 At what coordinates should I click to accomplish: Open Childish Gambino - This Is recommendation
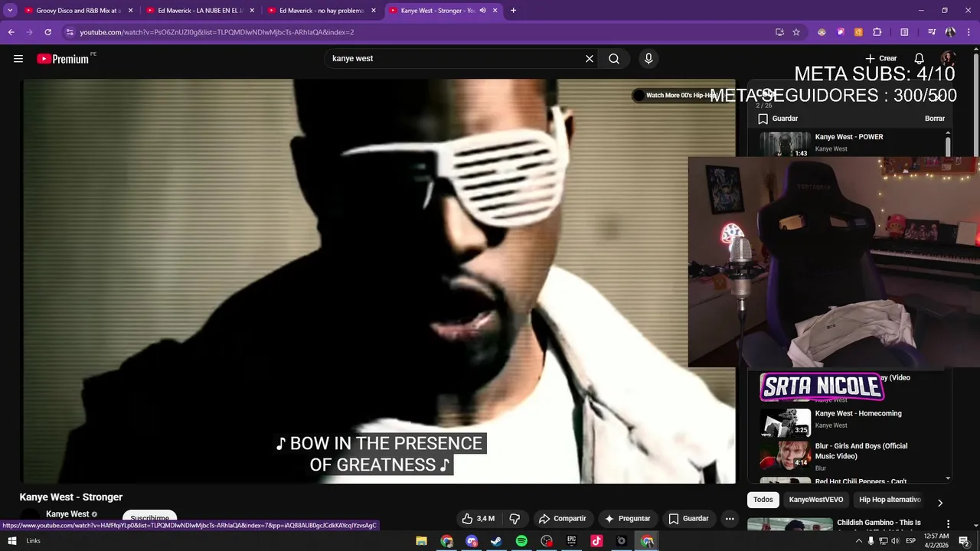[x=878, y=523]
